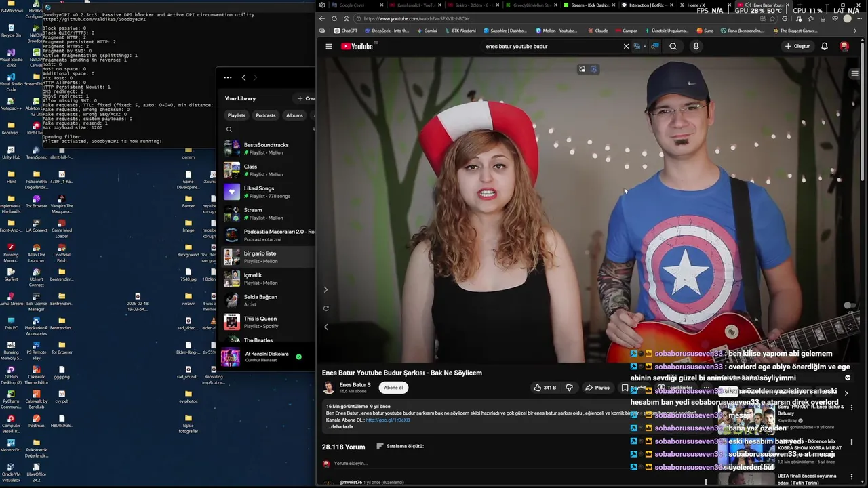868x488 pixels.
Task: Open the Claude bookmark
Action: point(597,30)
